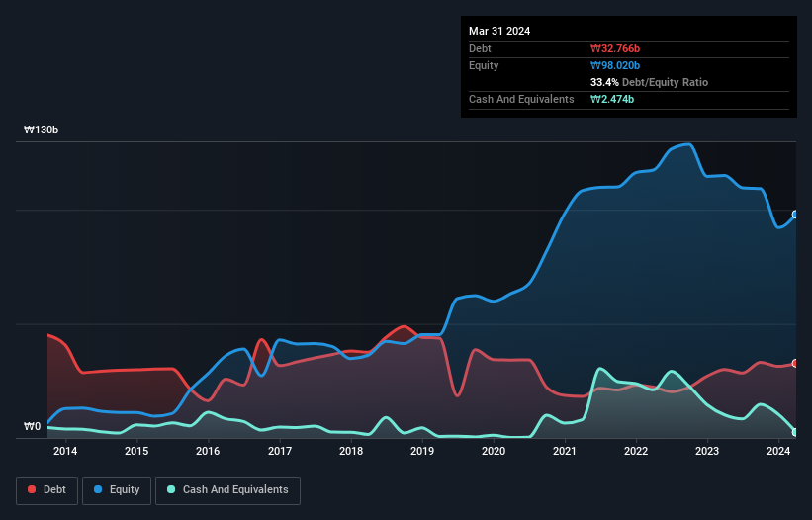Click the 2019 x-axis label
This screenshot has width=812, height=520.
tap(422, 451)
